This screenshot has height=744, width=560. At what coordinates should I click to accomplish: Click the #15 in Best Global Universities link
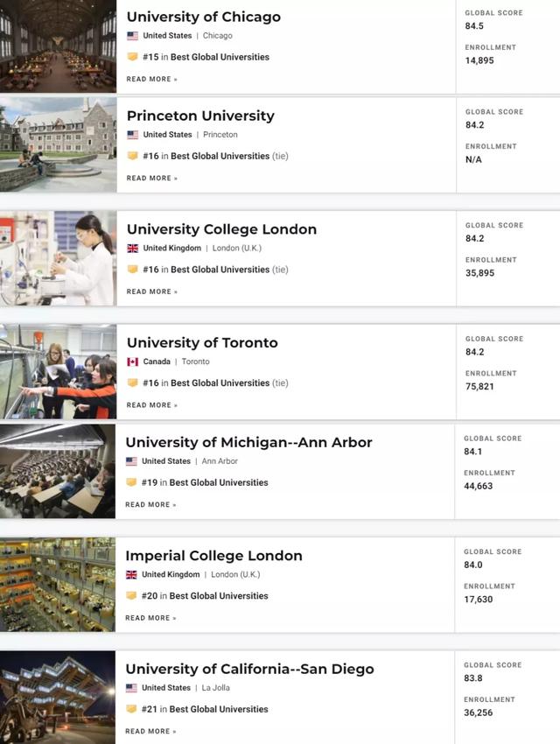206,57
